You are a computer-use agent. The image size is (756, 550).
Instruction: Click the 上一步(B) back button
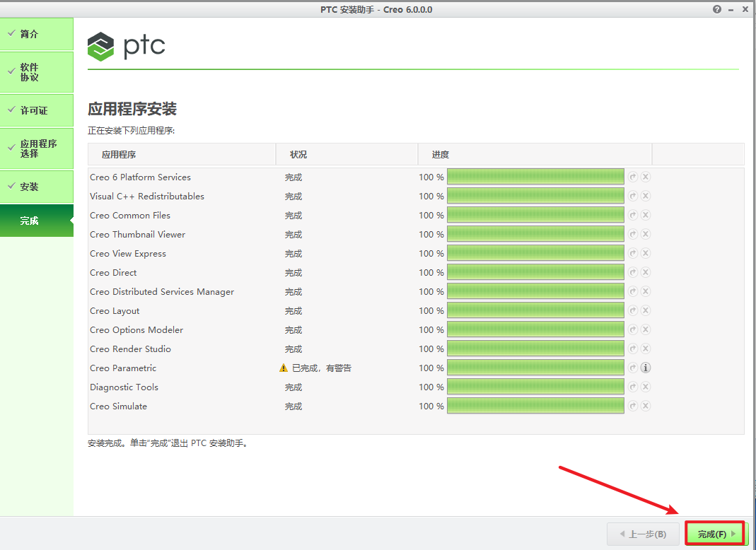point(643,534)
